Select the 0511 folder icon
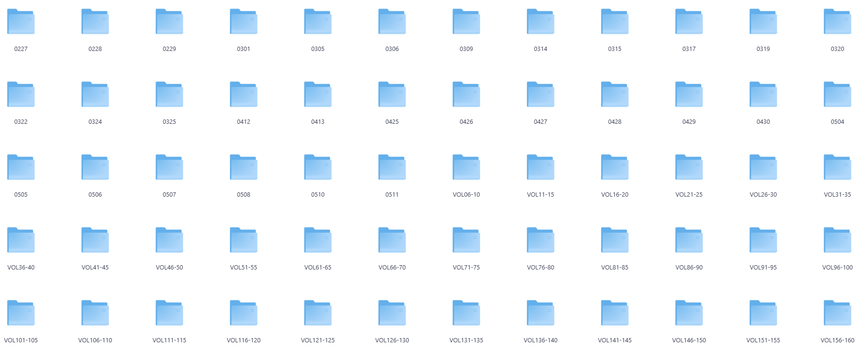Image resolution: width=868 pixels, height=349 pixels. click(392, 167)
